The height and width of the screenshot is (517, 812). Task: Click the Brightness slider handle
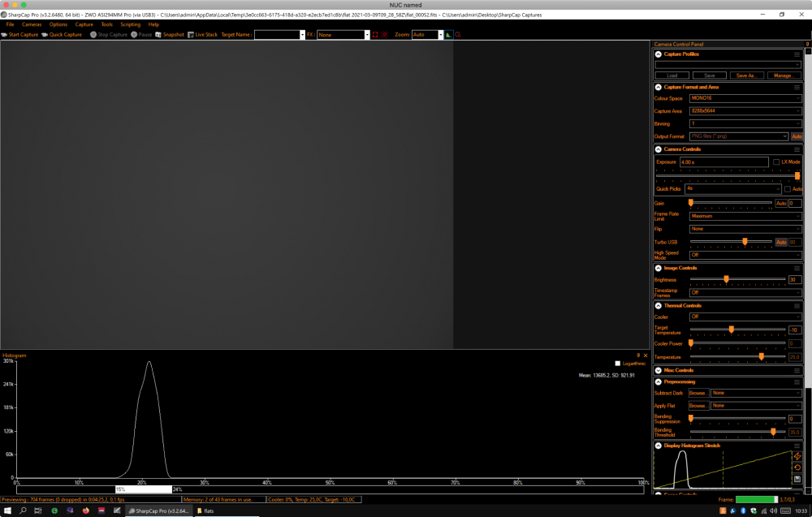click(x=726, y=279)
